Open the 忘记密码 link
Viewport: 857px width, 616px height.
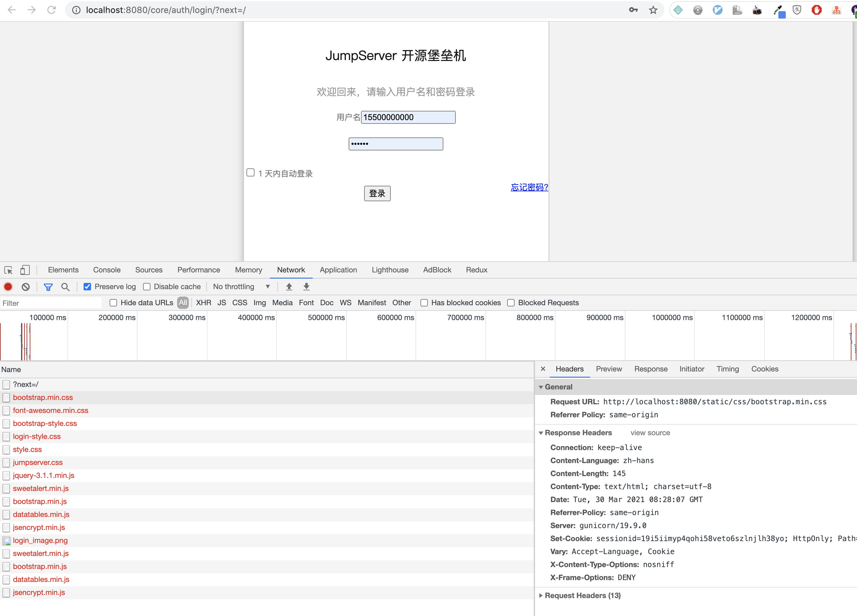(529, 187)
